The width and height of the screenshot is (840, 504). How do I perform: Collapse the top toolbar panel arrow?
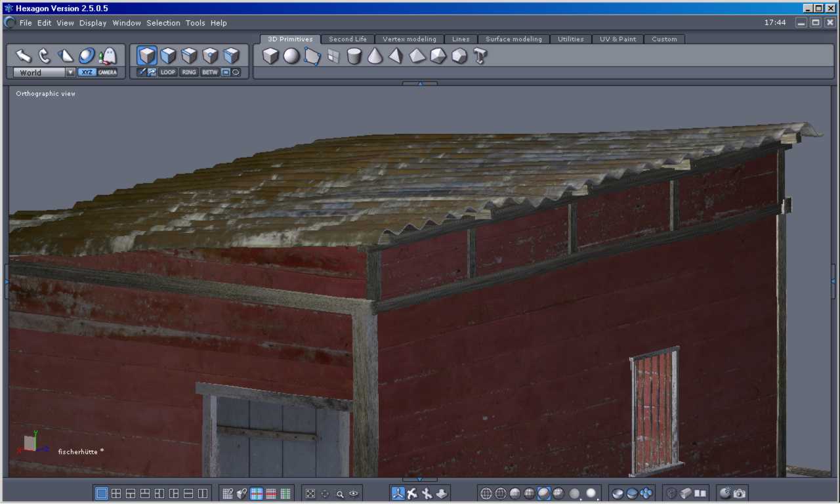420,83
